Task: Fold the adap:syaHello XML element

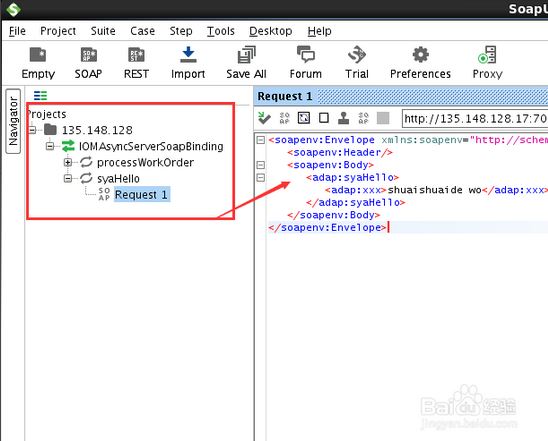Action: 261,178
